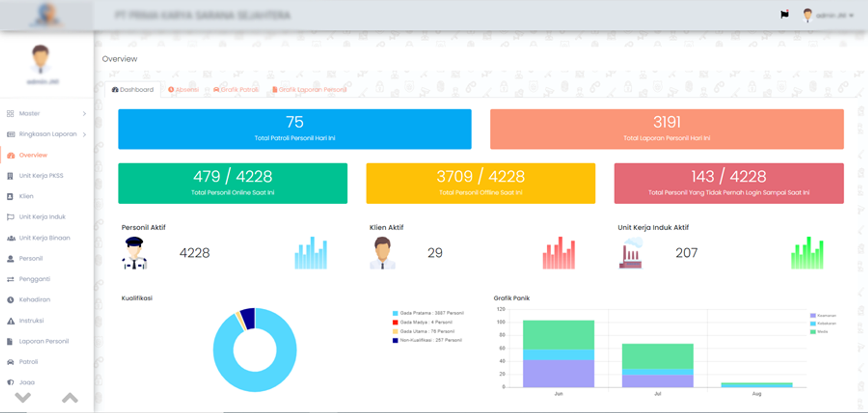Screen dimensions: 868x413
Task: Click the Total Patroli Personil Hari Ini card
Action: tap(295, 129)
